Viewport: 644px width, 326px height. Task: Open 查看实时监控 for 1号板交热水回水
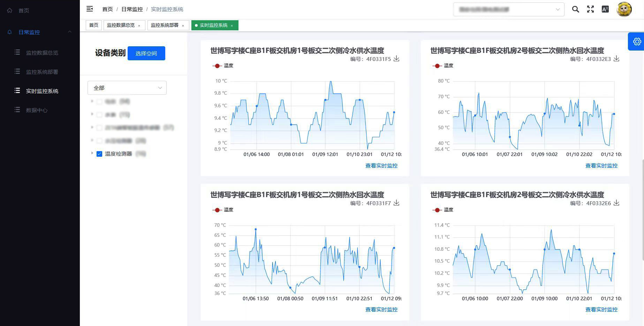click(x=381, y=310)
